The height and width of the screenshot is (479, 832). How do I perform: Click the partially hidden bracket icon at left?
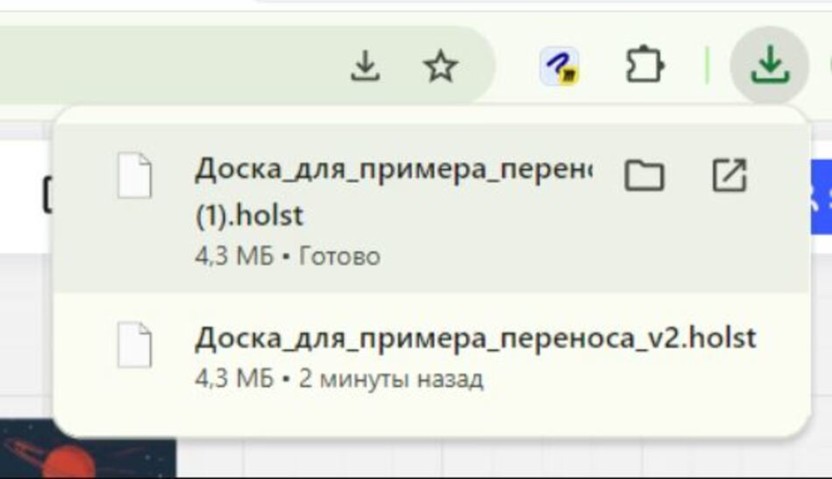pyautogui.click(x=48, y=196)
